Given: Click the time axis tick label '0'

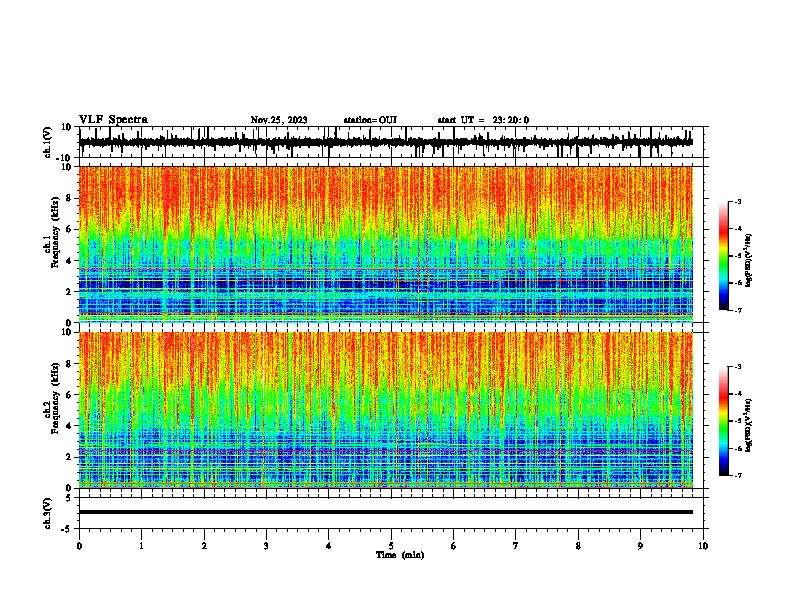Looking at the screenshot, I should [79, 546].
